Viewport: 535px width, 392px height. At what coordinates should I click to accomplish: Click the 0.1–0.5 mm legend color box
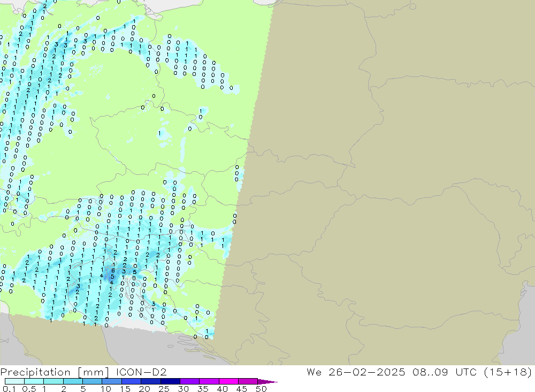coord(14,381)
